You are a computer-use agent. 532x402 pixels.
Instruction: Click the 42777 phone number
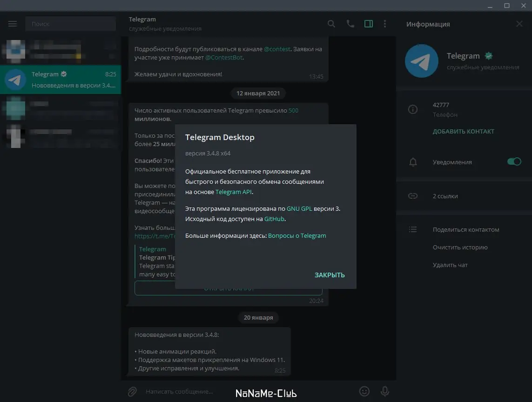click(x=441, y=105)
